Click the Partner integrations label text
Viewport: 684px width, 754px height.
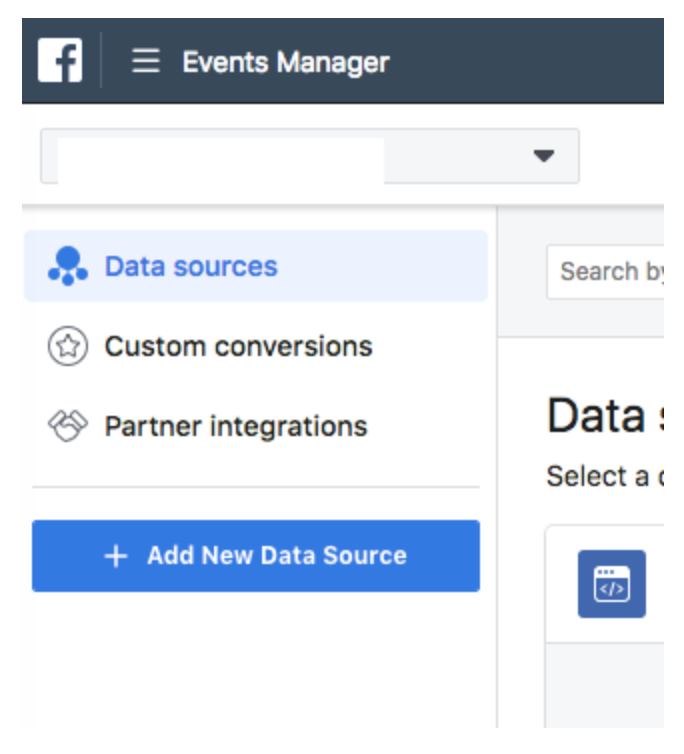[236, 426]
